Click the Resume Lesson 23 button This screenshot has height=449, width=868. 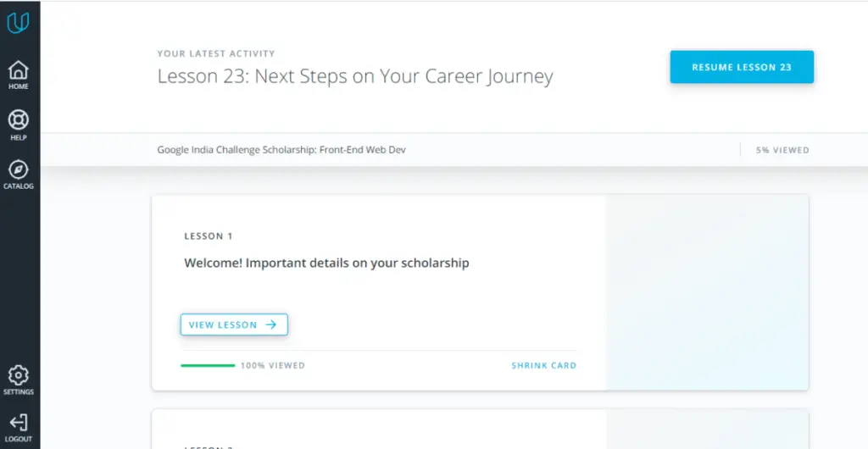(742, 67)
